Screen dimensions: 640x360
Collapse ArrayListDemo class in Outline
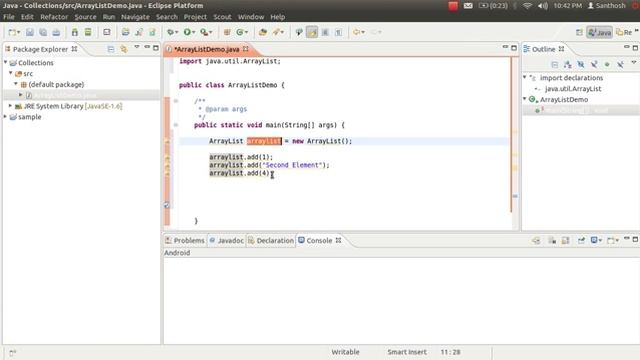[525, 99]
